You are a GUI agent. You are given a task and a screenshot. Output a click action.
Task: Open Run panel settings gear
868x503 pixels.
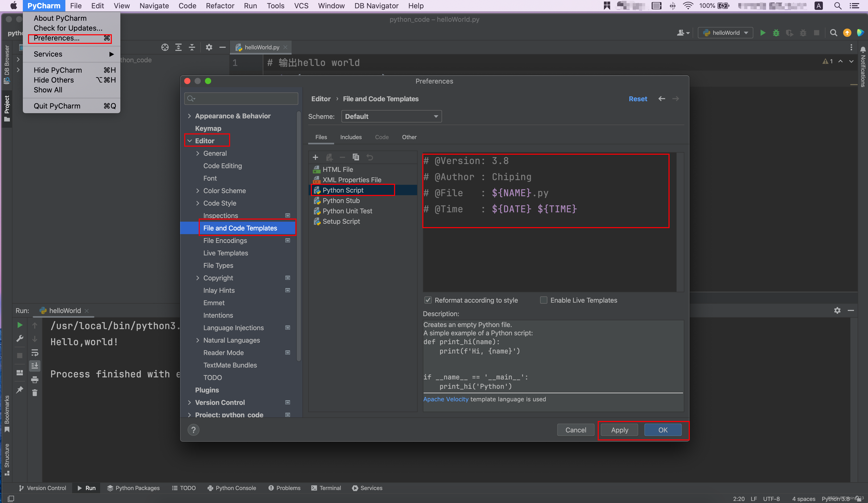(x=837, y=310)
